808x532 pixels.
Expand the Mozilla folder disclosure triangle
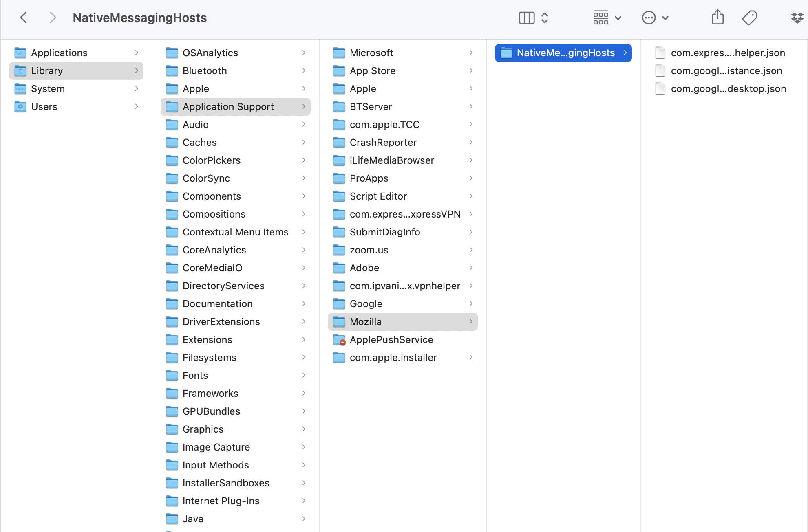471,322
